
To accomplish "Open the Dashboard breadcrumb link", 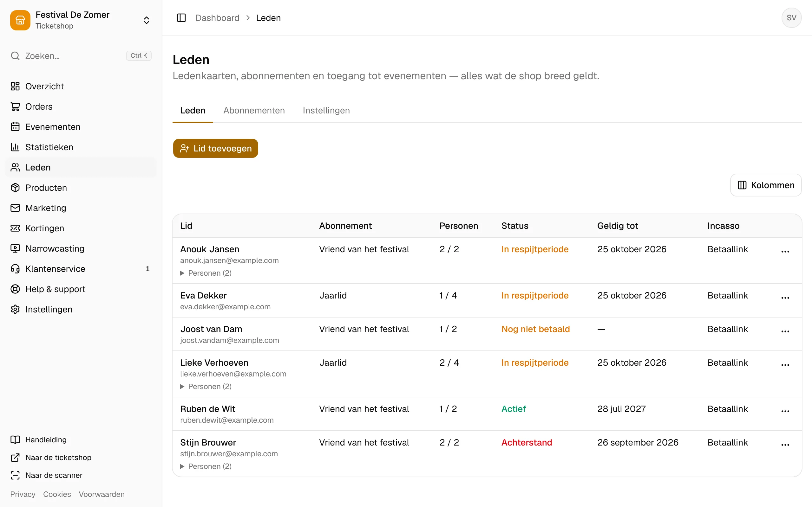I will [217, 18].
